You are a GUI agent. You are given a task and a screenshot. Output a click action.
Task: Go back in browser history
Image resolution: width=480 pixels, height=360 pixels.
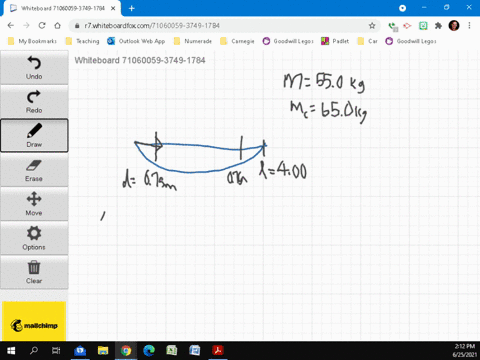pos(11,26)
